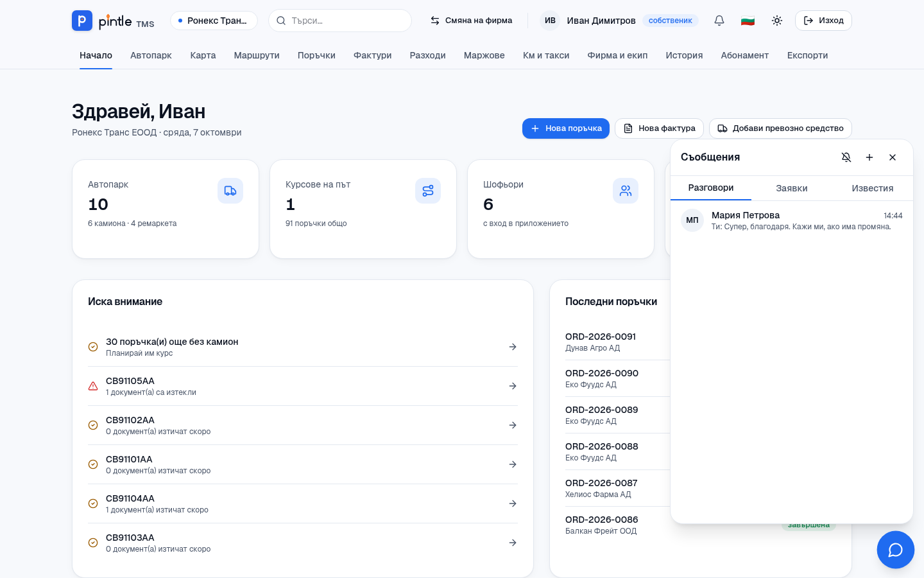Screen dimensions: 924x578
Task: Open arrow for 30 поръчка(и) без камион
Action: (x=513, y=347)
